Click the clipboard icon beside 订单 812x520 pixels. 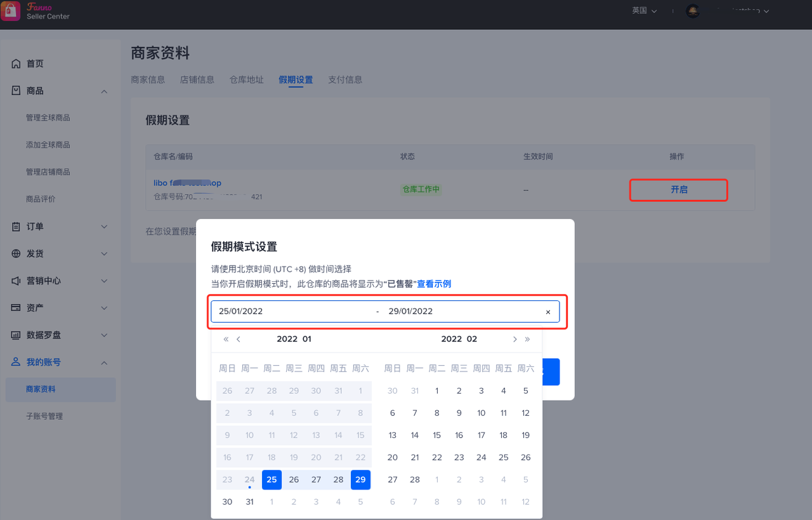[x=16, y=227]
